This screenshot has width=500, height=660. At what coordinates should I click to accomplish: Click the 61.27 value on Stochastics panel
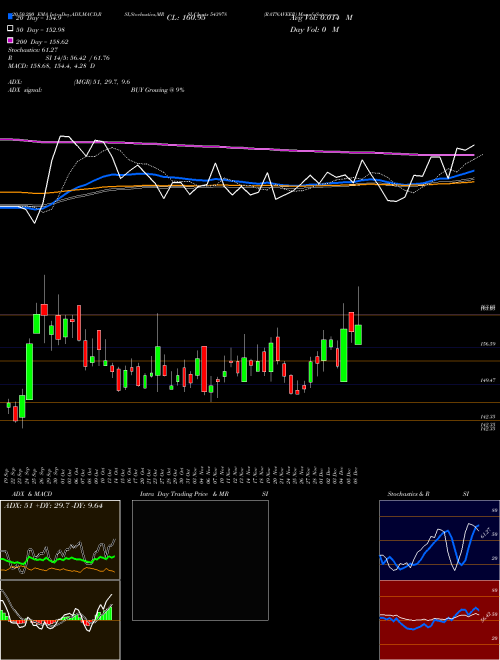(484, 532)
